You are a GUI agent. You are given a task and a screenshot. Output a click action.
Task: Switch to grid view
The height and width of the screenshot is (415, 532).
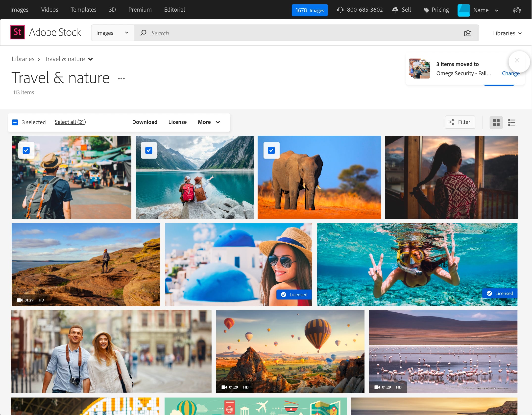[496, 122]
